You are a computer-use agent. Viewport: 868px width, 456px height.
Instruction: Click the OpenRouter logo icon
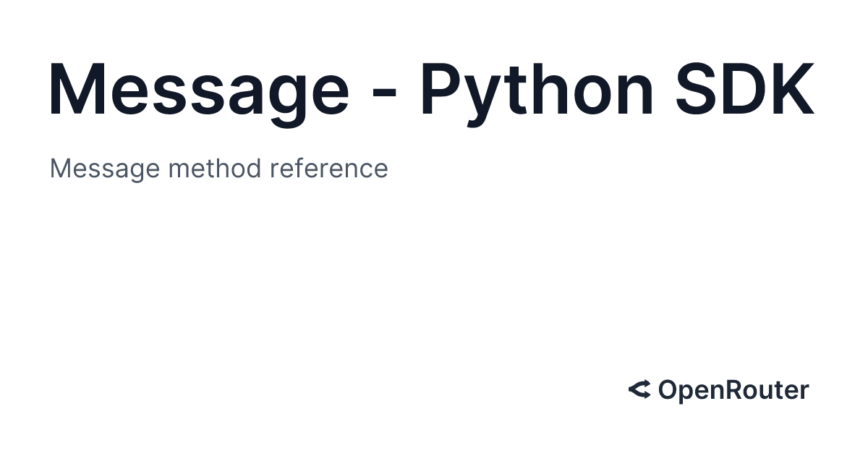click(x=639, y=390)
